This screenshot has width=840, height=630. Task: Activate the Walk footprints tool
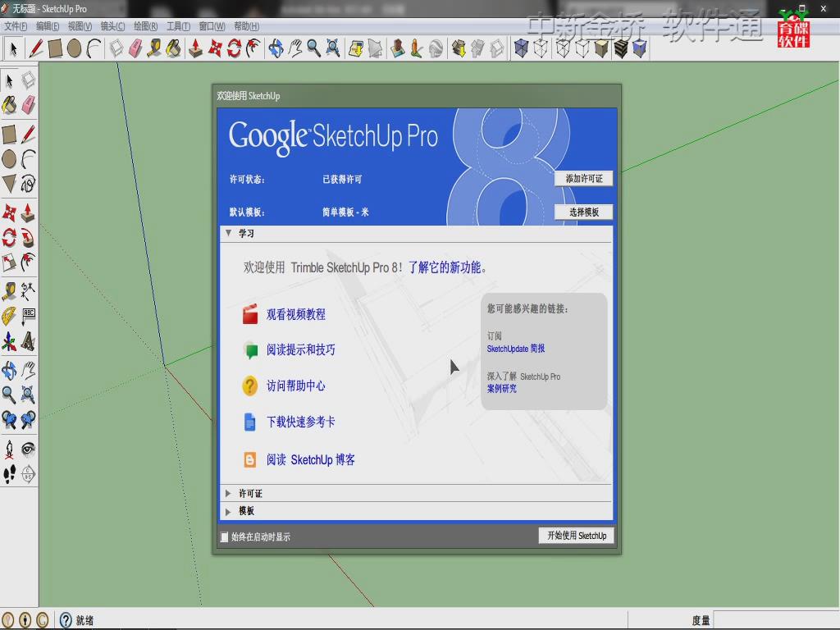[x=9, y=474]
